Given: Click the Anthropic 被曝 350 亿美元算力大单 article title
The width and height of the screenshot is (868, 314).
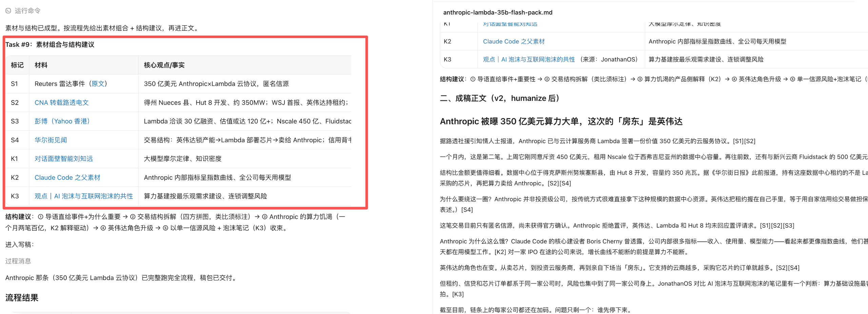Looking at the screenshot, I should [x=561, y=122].
